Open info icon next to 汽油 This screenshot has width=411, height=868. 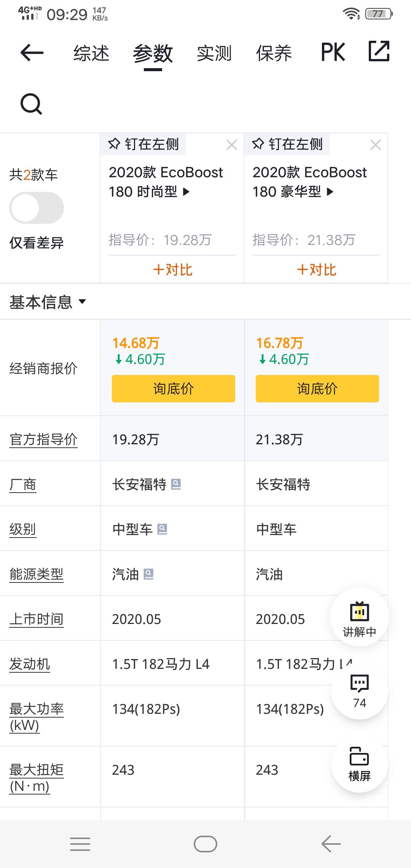tap(148, 574)
